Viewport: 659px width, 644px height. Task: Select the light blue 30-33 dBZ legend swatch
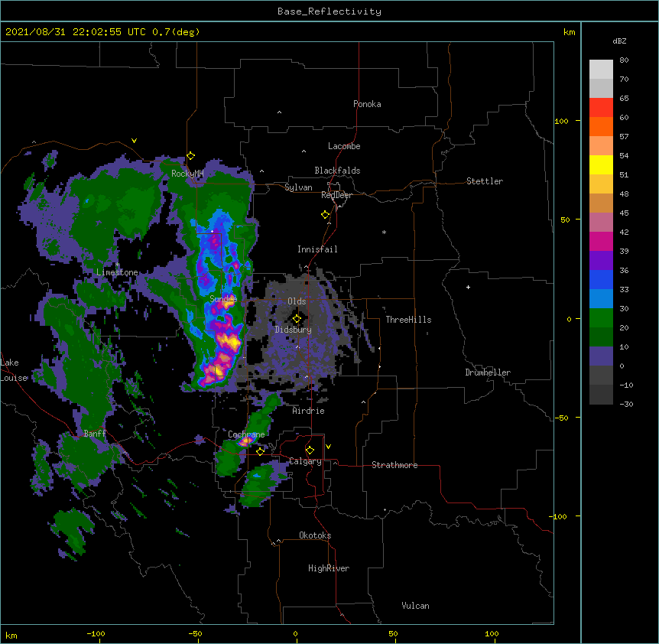pos(601,298)
